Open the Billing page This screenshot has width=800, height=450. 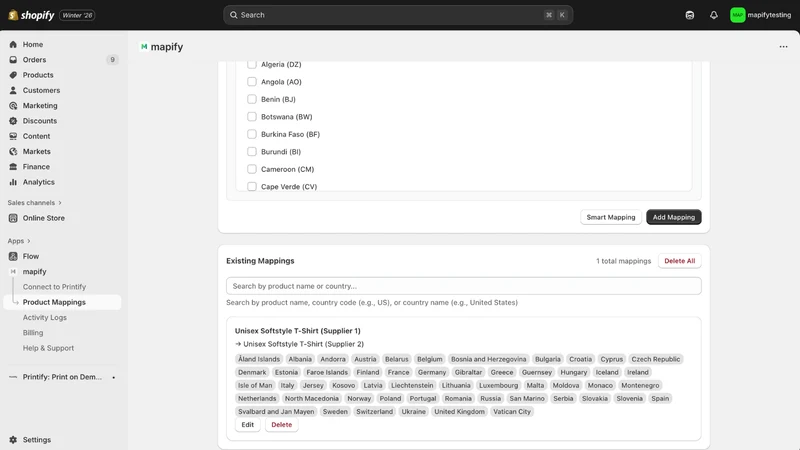33,333
